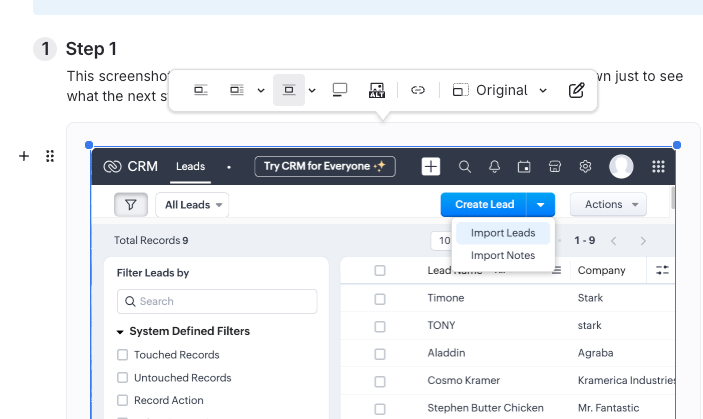Select the full-width display icon
Image resolution: width=703 pixels, height=419 pixels.
340,90
